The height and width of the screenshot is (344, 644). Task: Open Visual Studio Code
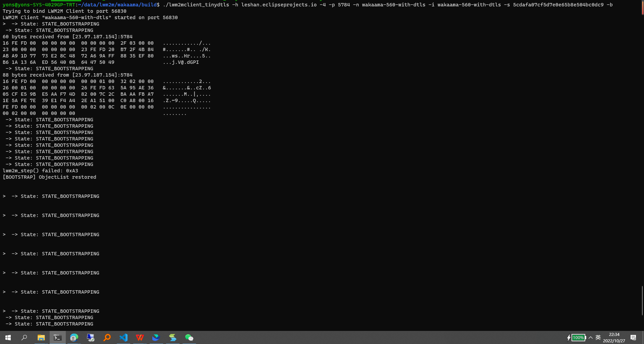click(x=123, y=338)
